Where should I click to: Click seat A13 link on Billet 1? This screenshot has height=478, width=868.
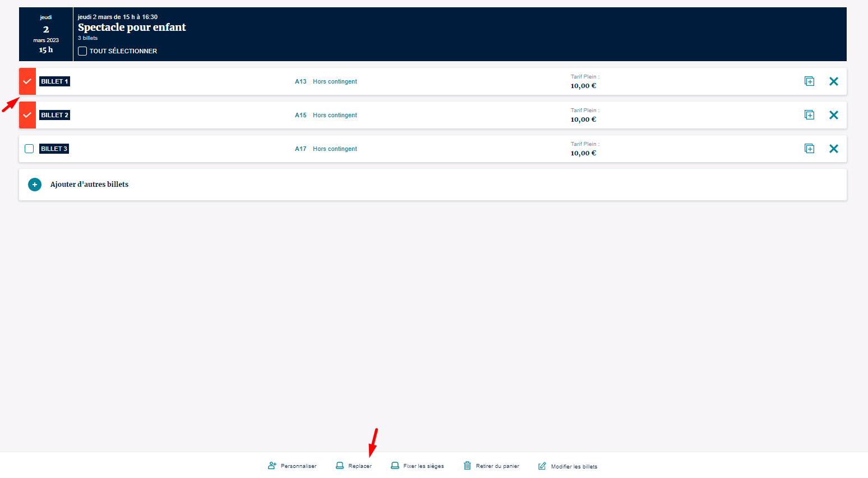click(301, 81)
